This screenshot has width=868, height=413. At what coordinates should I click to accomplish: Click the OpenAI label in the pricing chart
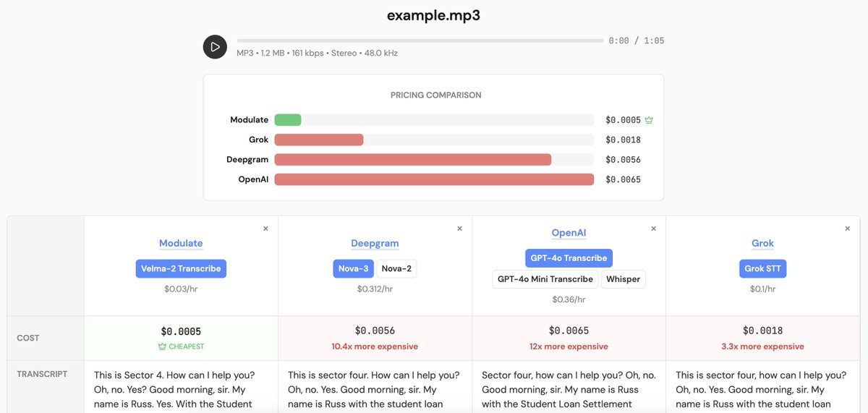253,179
